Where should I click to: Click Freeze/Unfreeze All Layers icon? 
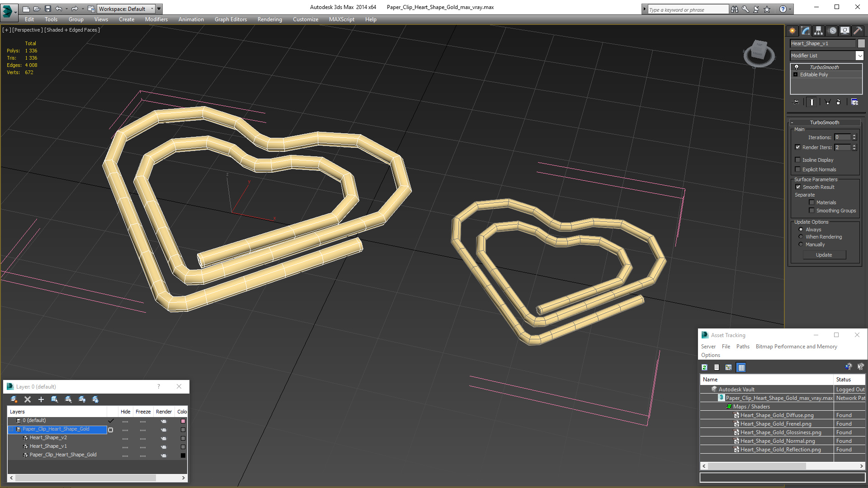point(95,399)
